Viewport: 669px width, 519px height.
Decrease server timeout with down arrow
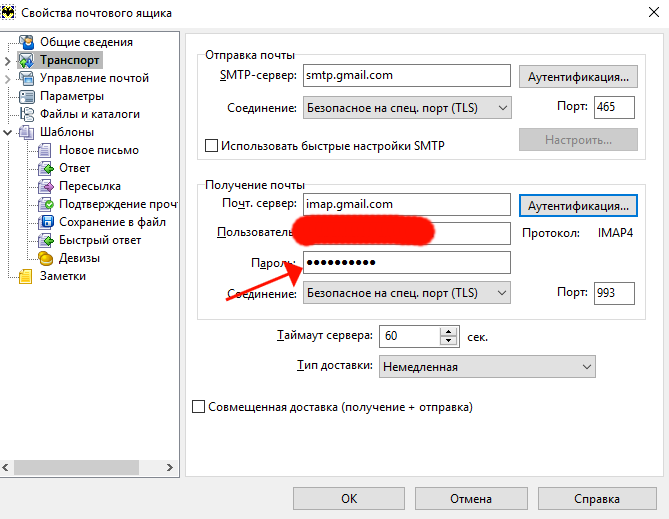coord(448,341)
